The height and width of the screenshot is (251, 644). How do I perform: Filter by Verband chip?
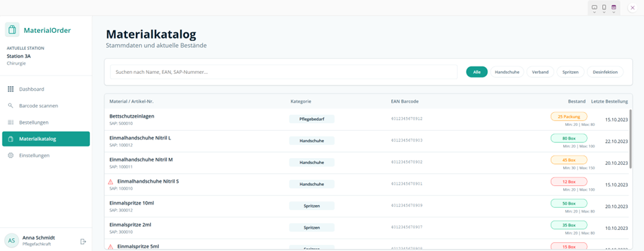(540, 72)
